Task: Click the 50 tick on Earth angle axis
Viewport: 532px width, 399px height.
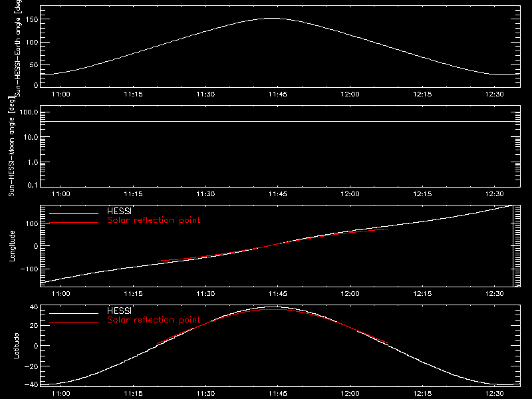Action: tap(34, 65)
